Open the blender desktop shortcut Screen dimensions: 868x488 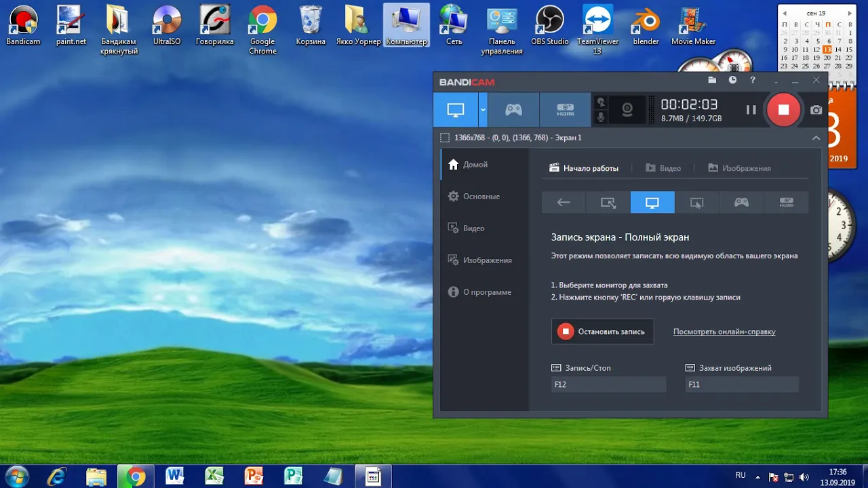coord(646,26)
